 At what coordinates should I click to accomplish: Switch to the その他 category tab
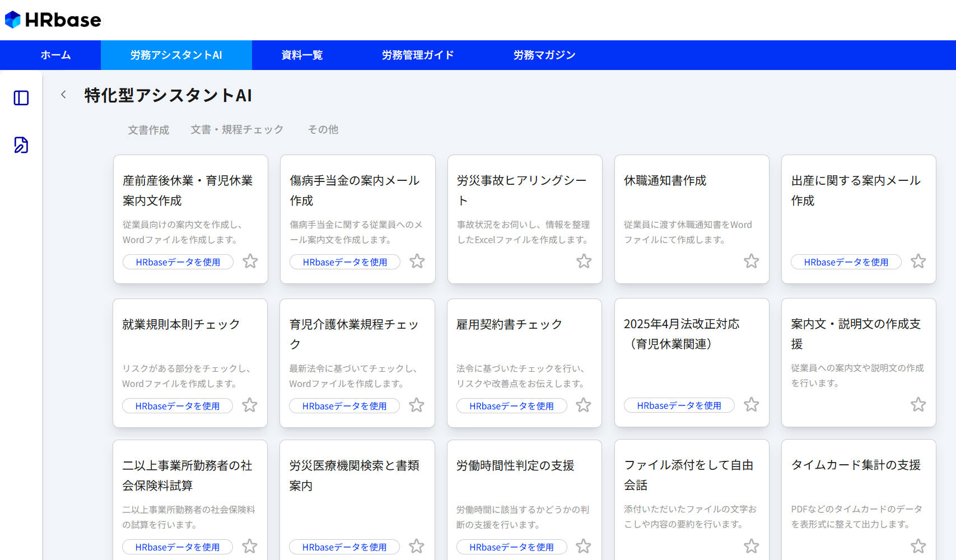tap(323, 129)
